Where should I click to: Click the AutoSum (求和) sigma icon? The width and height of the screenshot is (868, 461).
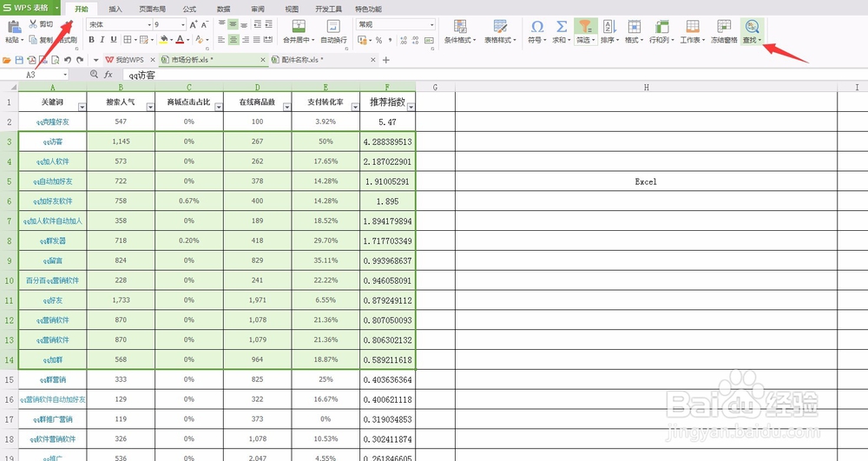(x=562, y=26)
